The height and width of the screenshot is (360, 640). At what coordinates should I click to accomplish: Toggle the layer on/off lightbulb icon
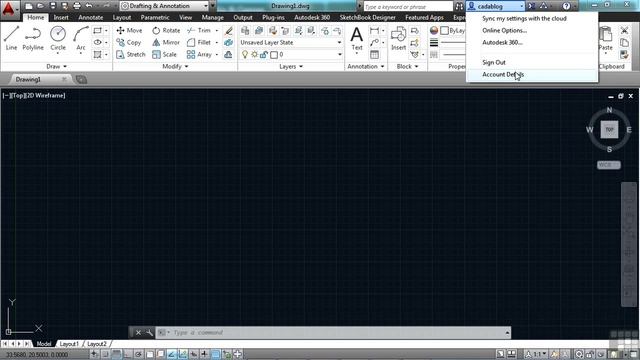(245, 55)
